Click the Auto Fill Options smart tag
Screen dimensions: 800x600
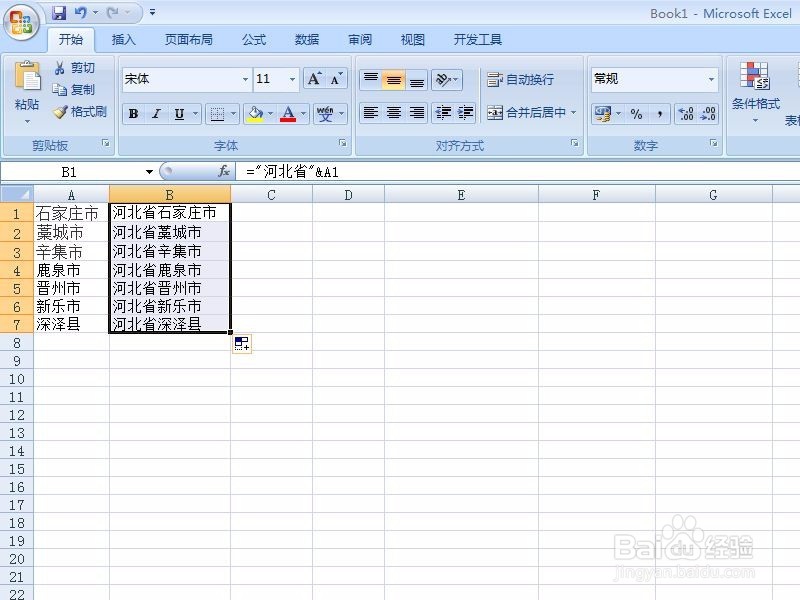pyautogui.click(x=240, y=343)
